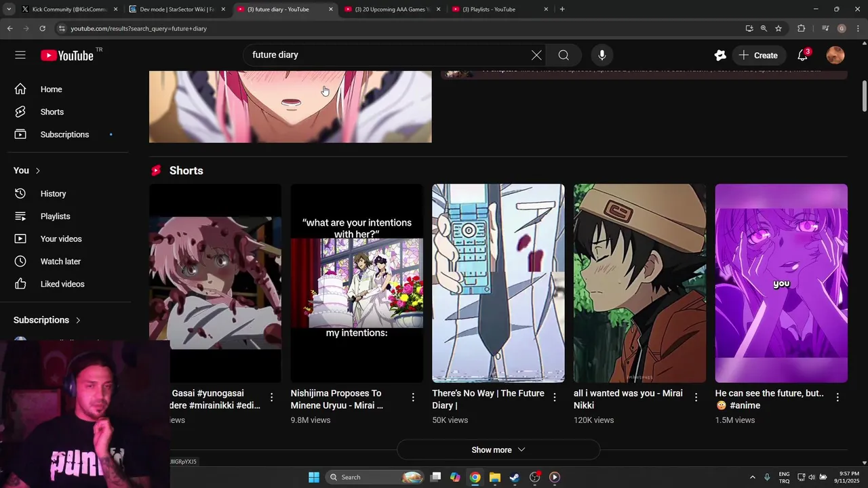Screen dimensions: 868x488
Task: Go back with the browser arrow
Action: (x=9, y=28)
